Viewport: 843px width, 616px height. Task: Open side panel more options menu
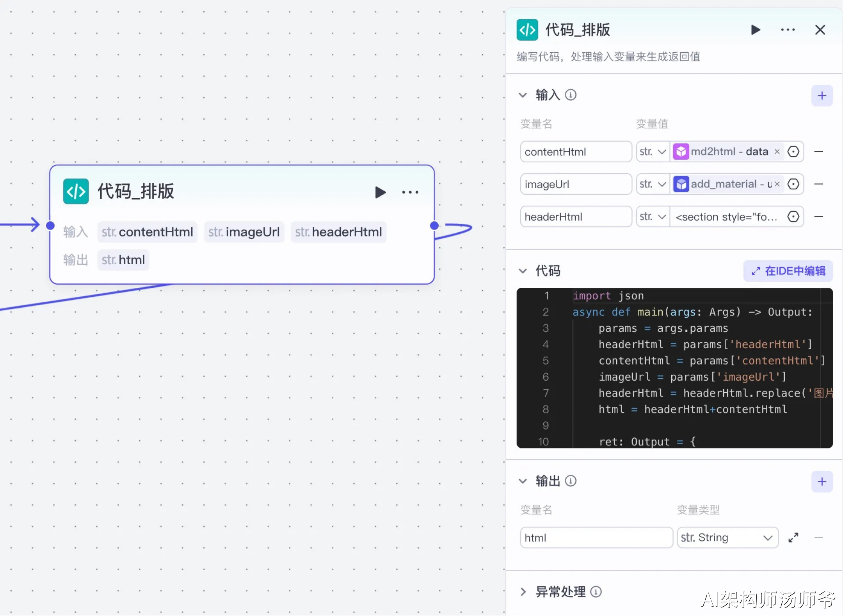[788, 30]
